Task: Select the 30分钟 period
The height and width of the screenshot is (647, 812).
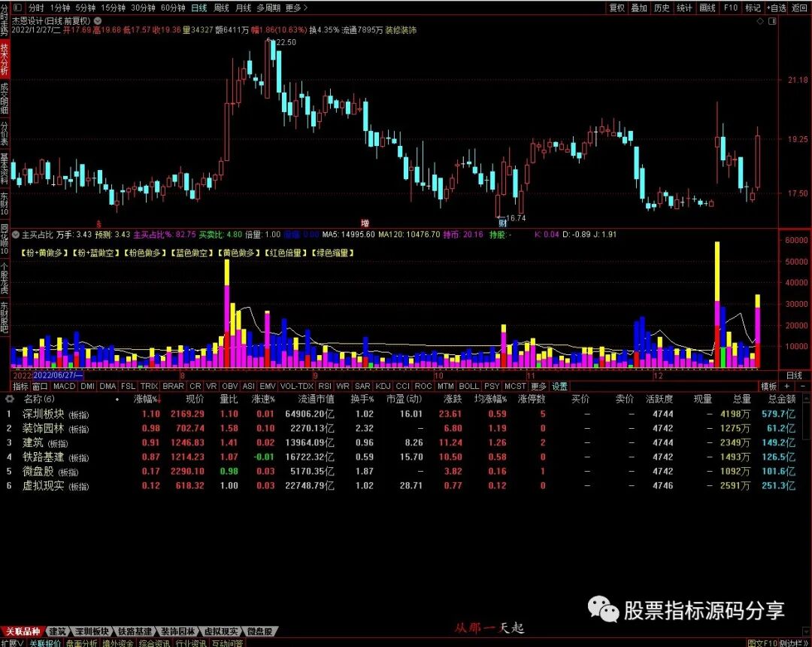Action: click(x=142, y=8)
